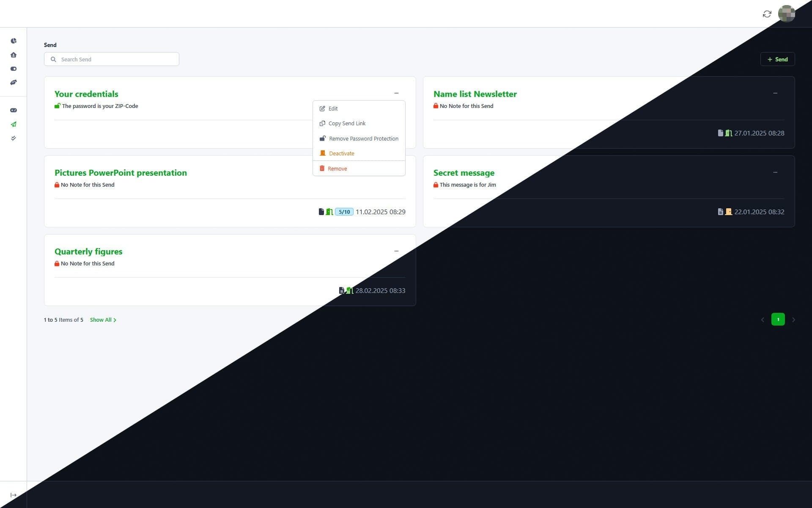This screenshot has height=508, width=812.
Task: Select the double checkmark icon in sidebar
Action: (x=14, y=138)
